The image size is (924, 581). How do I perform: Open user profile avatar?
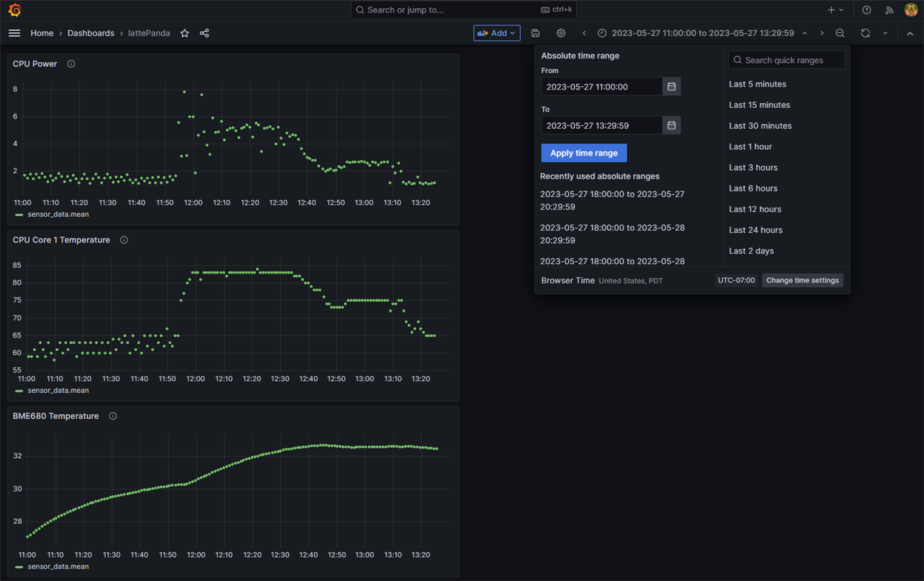(x=911, y=10)
